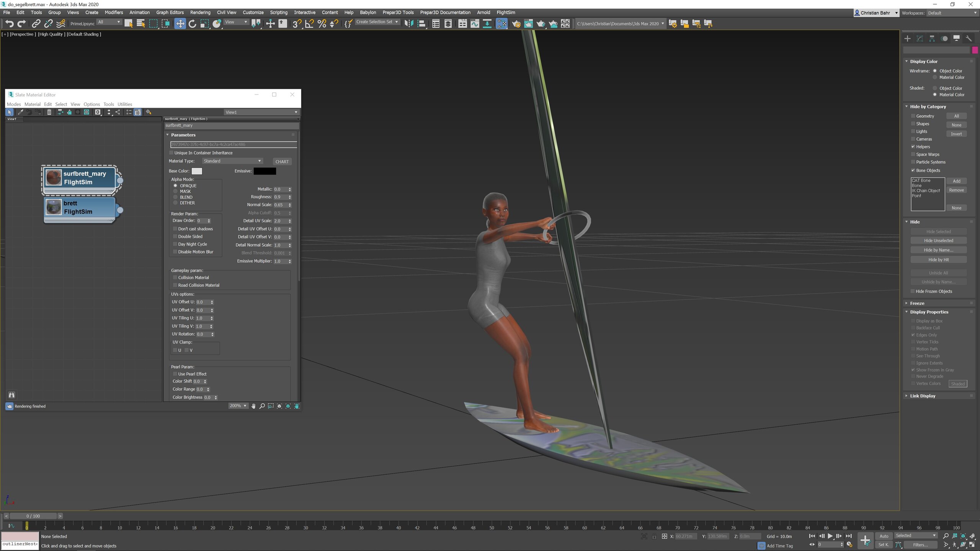Click Hide Unselected button
The width and height of the screenshot is (980, 551).
(x=938, y=241)
